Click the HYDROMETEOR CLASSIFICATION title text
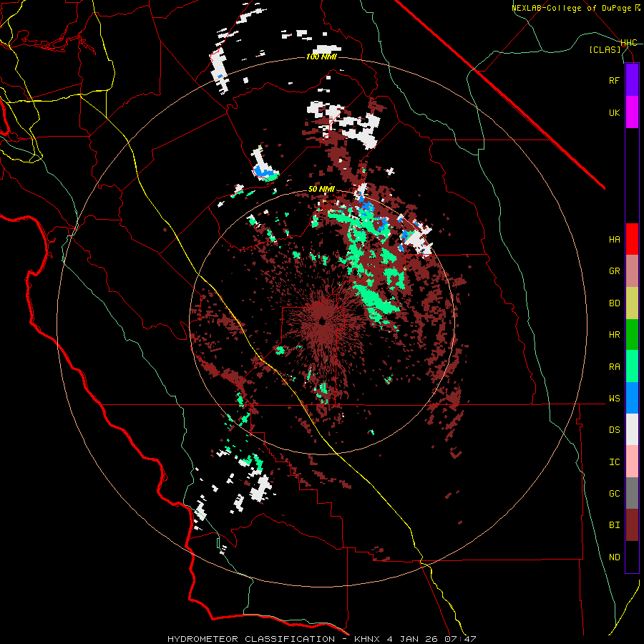 pyautogui.click(x=251, y=639)
